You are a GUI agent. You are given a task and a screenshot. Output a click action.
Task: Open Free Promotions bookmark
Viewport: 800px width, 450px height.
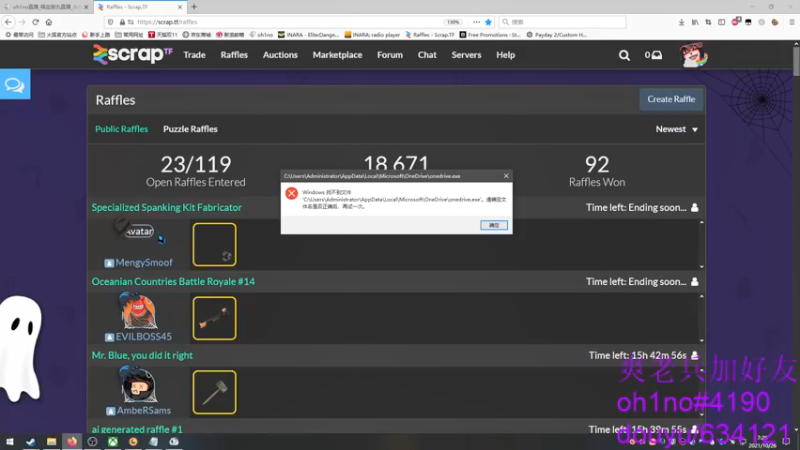click(488, 35)
